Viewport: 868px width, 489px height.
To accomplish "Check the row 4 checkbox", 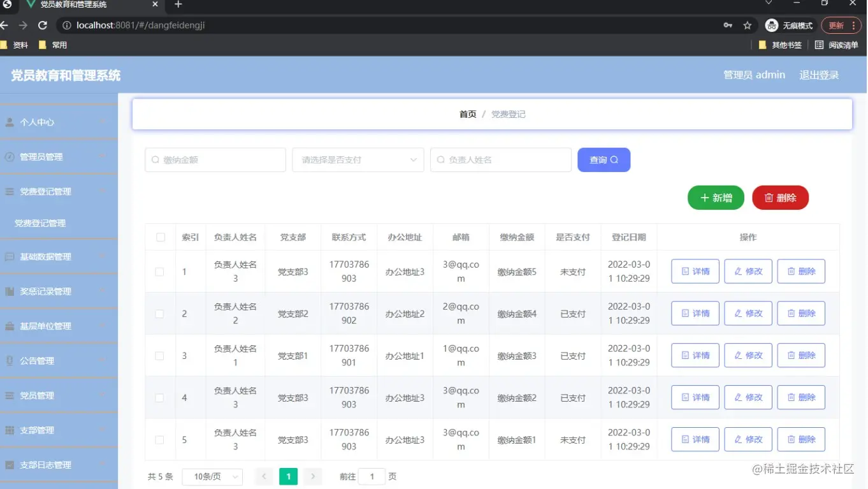I will point(159,398).
